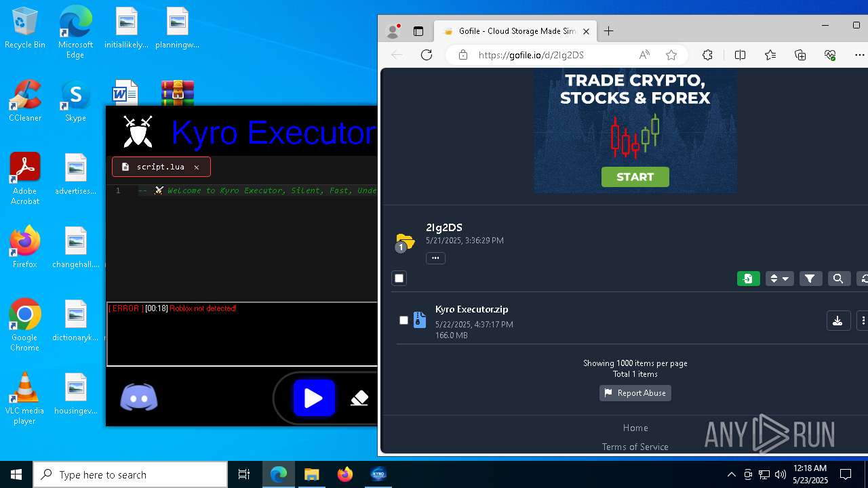
Task: Open Kyro Executor.zip more options menu
Action: [x=863, y=321]
